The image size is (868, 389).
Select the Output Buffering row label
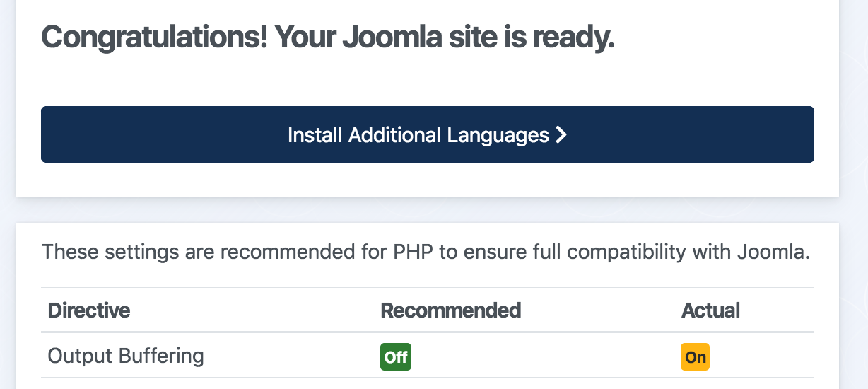click(x=126, y=355)
